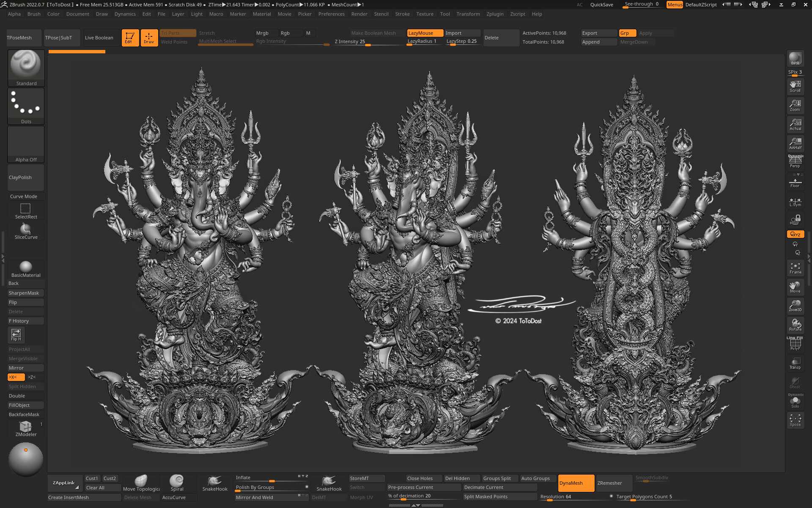
Task: Toggle >Z< mirror axis
Action: click(x=35, y=377)
